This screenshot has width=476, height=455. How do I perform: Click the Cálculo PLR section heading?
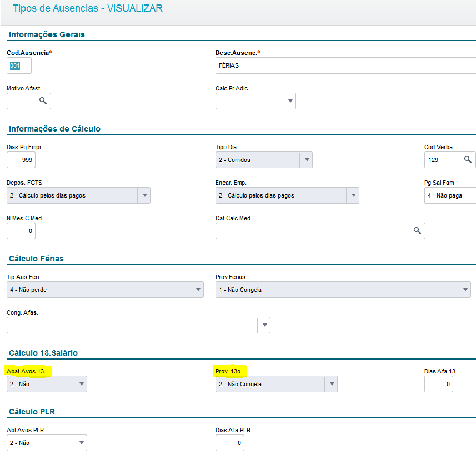[x=32, y=412]
